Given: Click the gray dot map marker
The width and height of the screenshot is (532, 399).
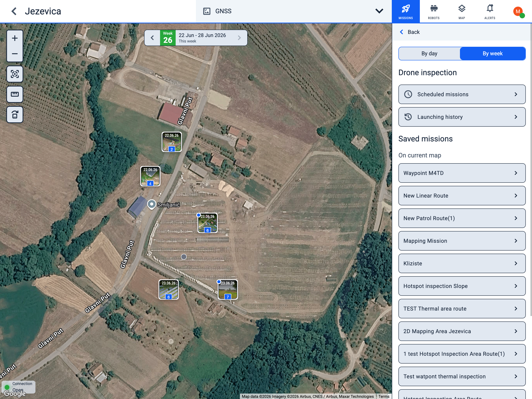Looking at the screenshot, I should (x=184, y=257).
